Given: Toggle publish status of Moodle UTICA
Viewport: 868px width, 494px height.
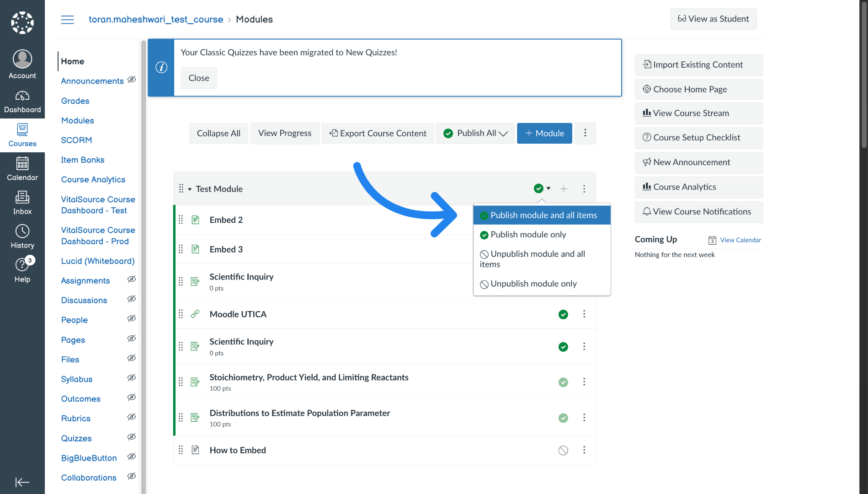Looking at the screenshot, I should (563, 314).
